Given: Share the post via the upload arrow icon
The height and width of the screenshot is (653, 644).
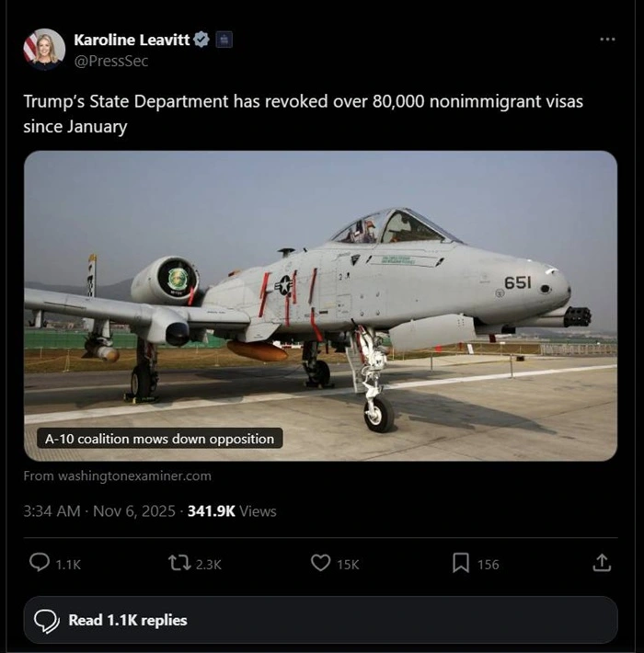Looking at the screenshot, I should pos(602,563).
